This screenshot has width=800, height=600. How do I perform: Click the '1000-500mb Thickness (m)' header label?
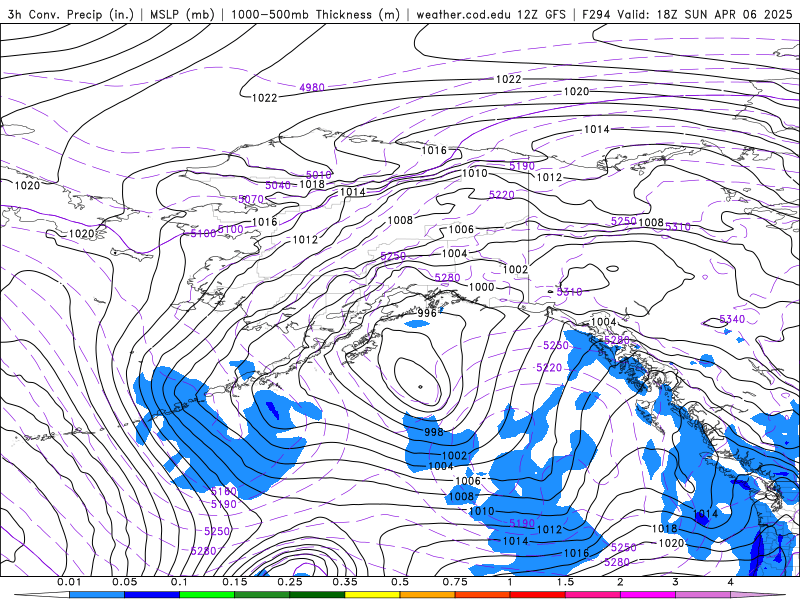pos(315,14)
